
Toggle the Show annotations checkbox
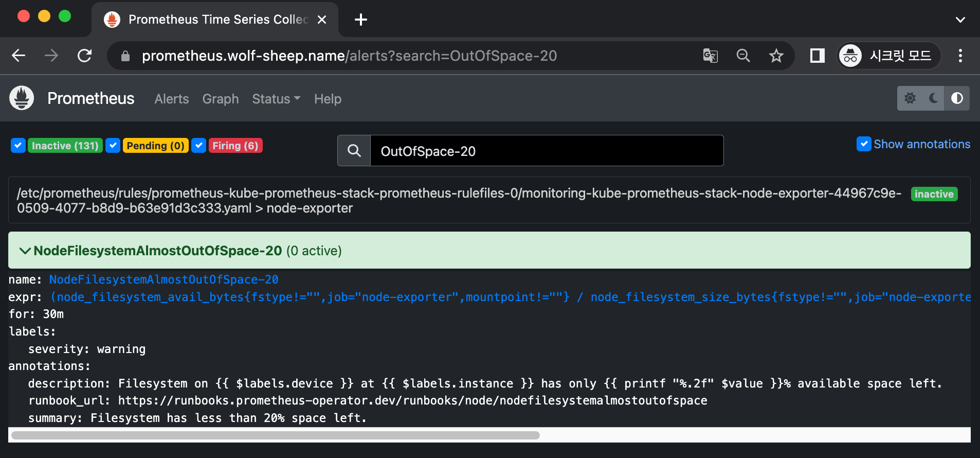click(x=864, y=144)
